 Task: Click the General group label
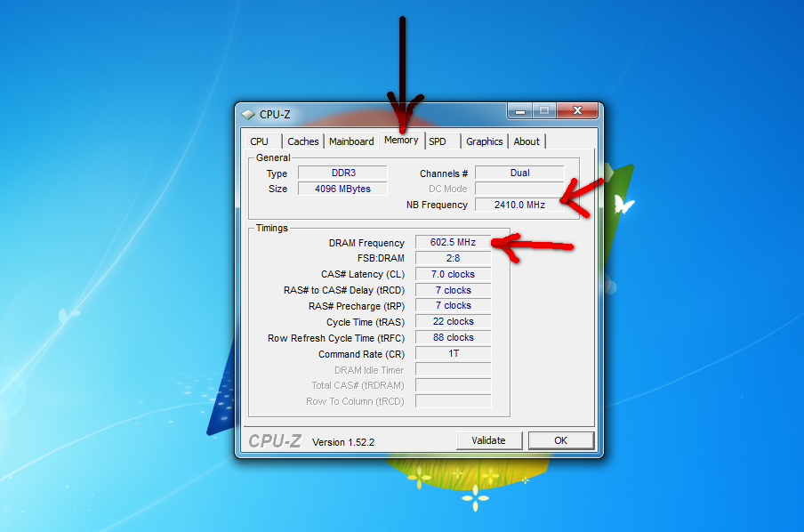[x=273, y=158]
